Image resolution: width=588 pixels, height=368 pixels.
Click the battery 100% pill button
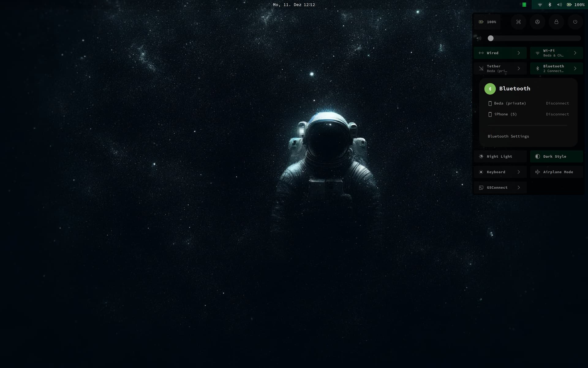pos(487,22)
